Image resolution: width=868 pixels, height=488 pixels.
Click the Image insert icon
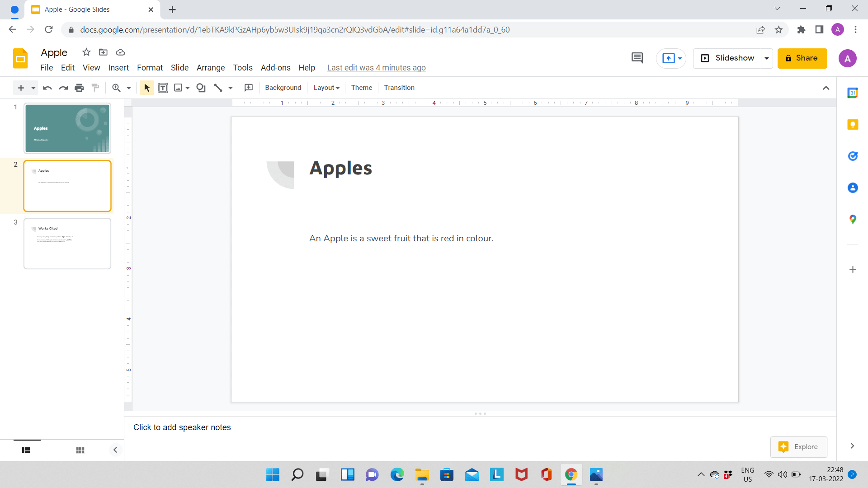pyautogui.click(x=178, y=88)
